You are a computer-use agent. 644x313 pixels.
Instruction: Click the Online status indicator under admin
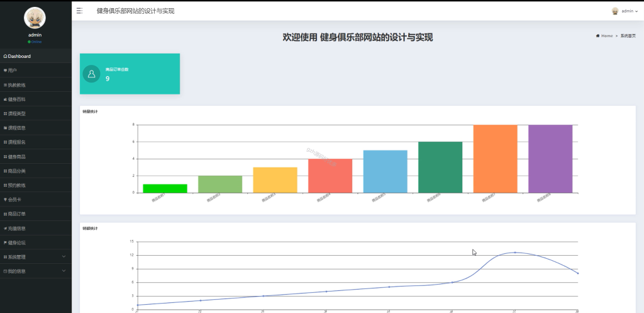35,42
